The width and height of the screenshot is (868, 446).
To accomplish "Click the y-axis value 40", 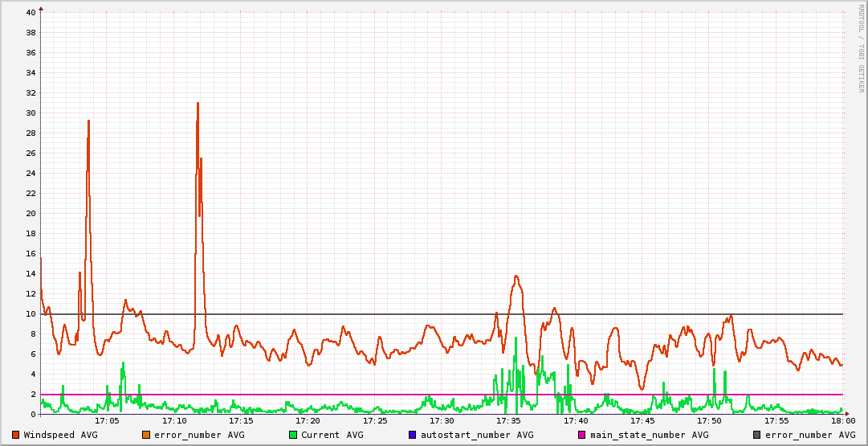I will (31, 12).
